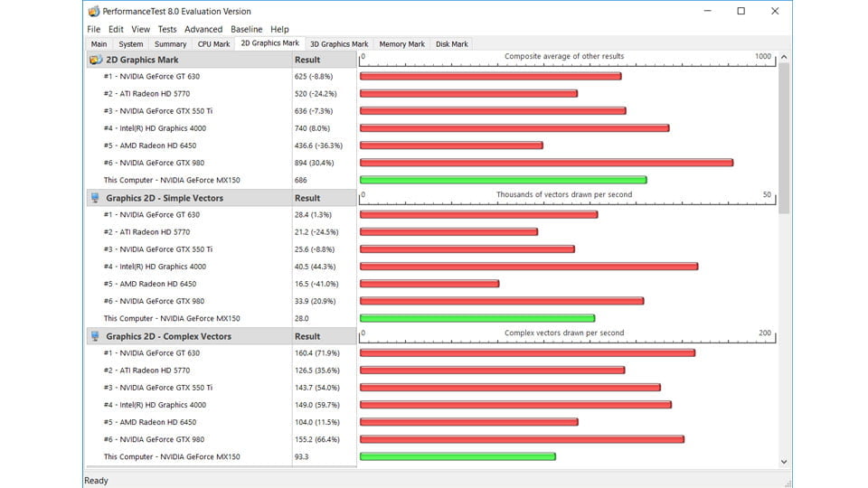Click the Intel HD Graphics 4000 Simple Vectors bar
Screen dimensions: 868x488
pyautogui.click(x=528, y=267)
